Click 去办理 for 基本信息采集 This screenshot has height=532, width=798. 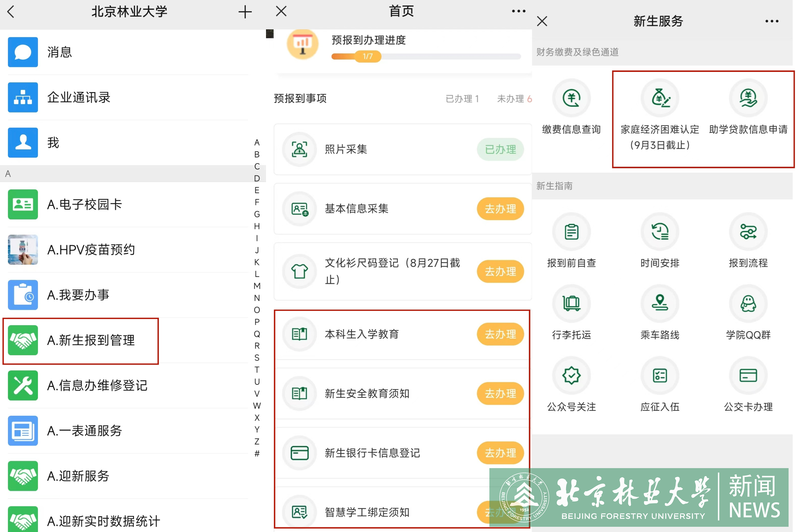coord(500,209)
